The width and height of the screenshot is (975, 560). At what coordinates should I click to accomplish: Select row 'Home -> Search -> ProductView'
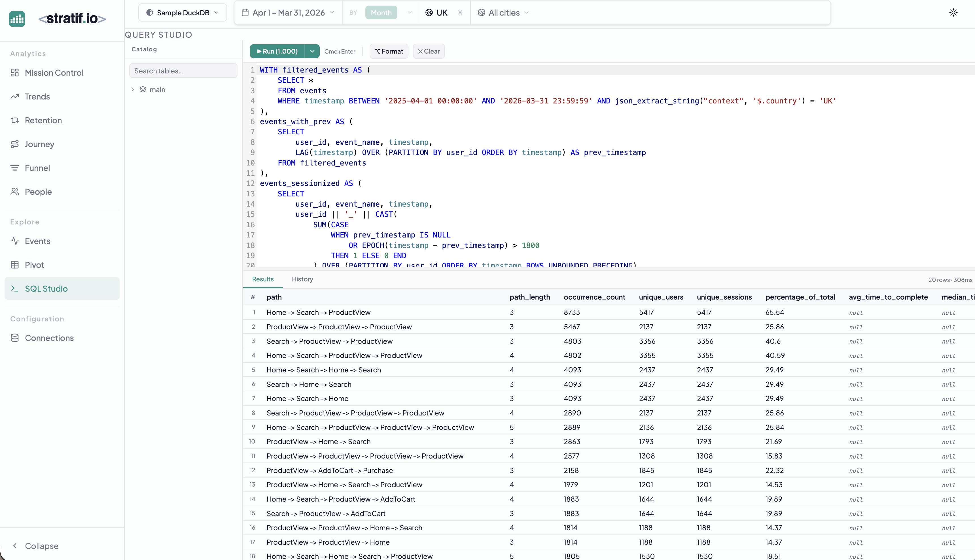tap(609, 312)
